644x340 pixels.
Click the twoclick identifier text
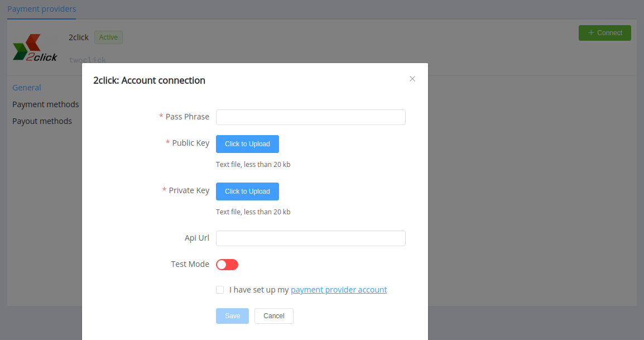point(88,60)
